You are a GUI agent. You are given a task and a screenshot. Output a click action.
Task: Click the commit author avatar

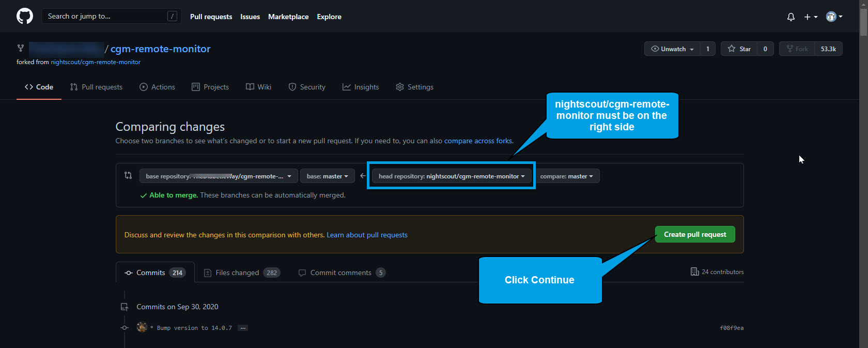click(x=142, y=327)
